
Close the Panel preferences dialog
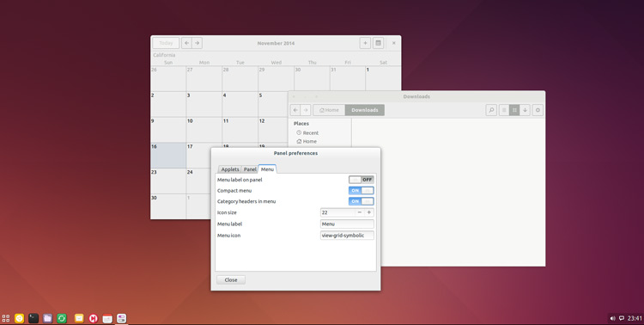coord(231,279)
